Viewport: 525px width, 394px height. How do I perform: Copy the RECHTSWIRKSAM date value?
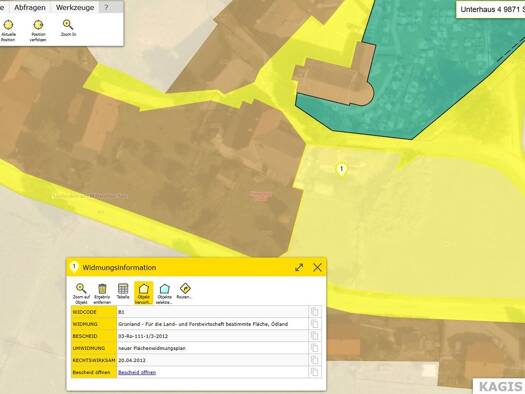pyautogui.click(x=314, y=360)
